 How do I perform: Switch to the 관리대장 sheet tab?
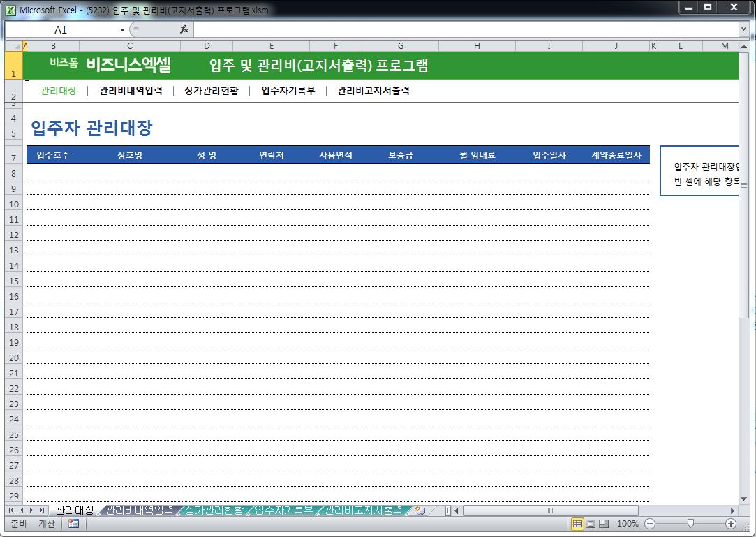pyautogui.click(x=74, y=510)
